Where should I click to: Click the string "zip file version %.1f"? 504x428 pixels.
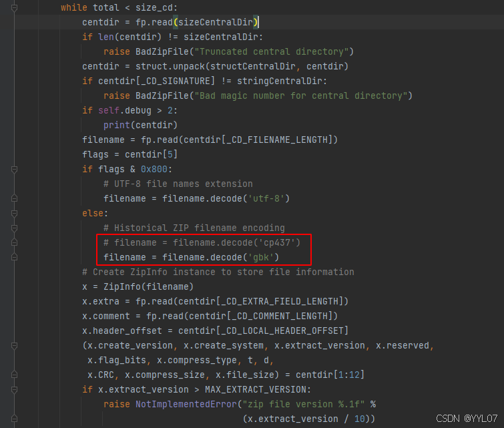point(304,404)
